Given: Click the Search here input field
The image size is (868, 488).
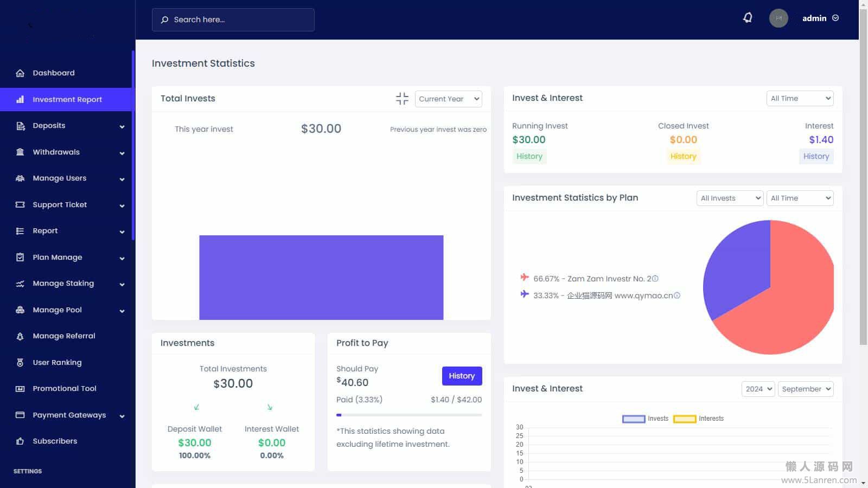Looking at the screenshot, I should click(x=233, y=20).
